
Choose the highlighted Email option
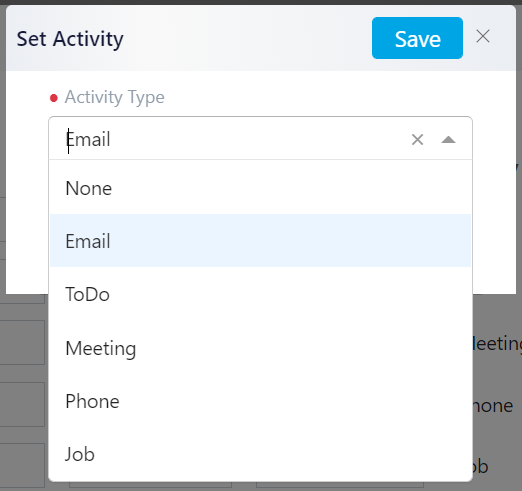(x=260, y=241)
